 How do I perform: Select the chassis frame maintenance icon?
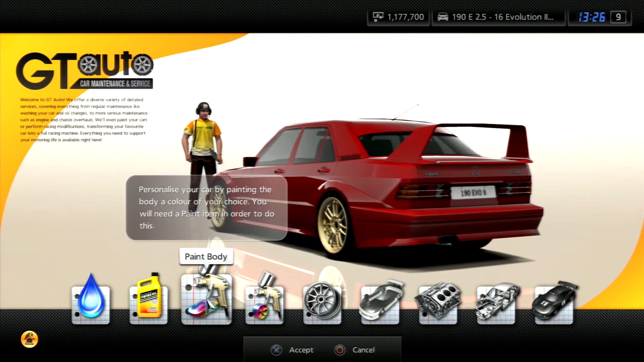496,300
